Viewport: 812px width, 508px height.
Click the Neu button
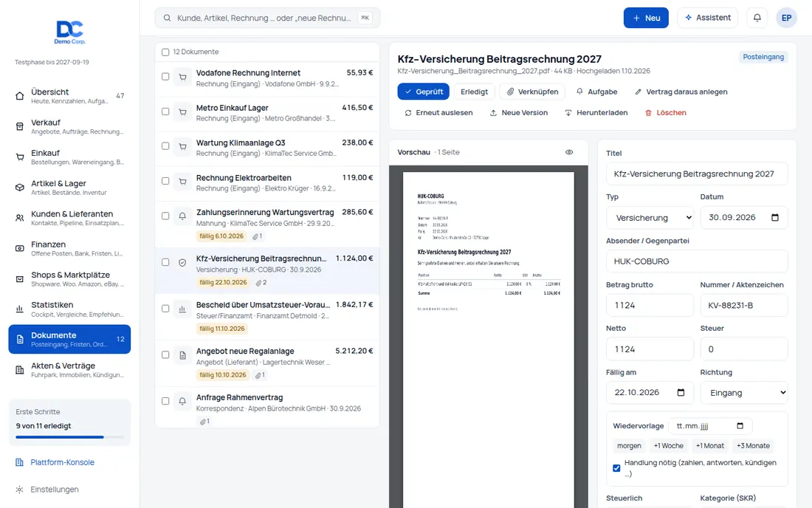646,18
